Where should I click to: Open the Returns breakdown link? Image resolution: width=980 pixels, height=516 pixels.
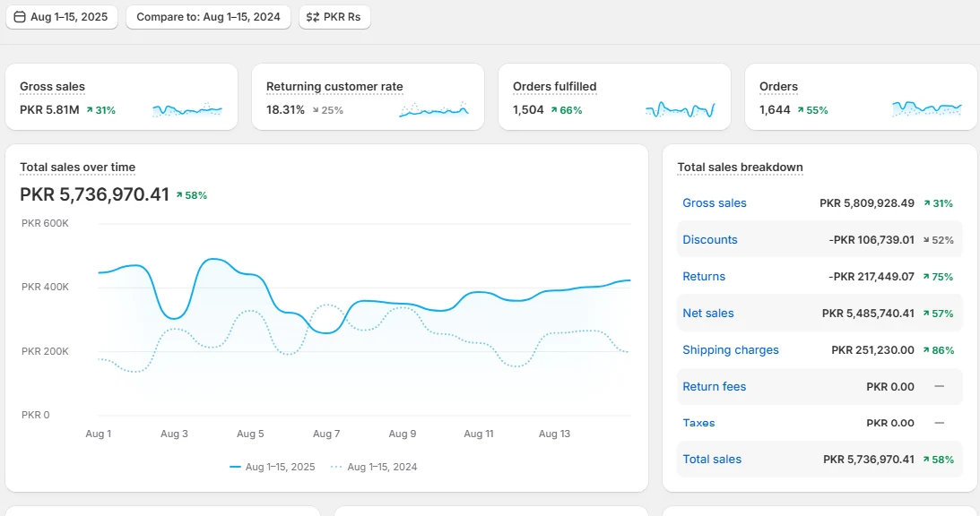coord(704,277)
